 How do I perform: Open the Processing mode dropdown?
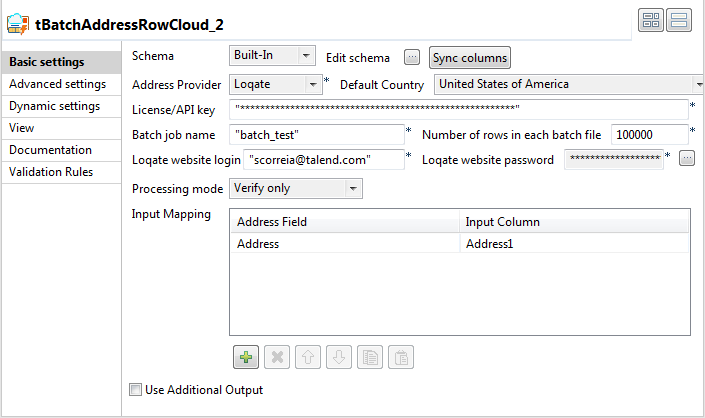coord(296,187)
